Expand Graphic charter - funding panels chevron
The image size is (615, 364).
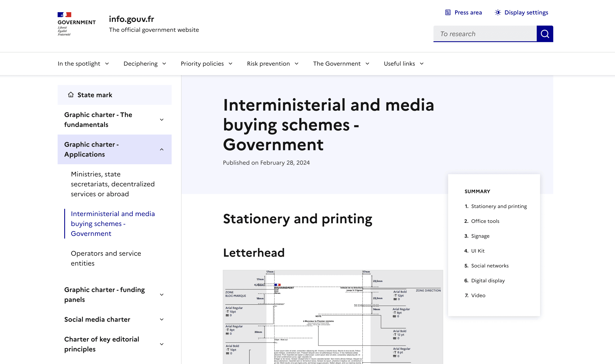click(161, 295)
